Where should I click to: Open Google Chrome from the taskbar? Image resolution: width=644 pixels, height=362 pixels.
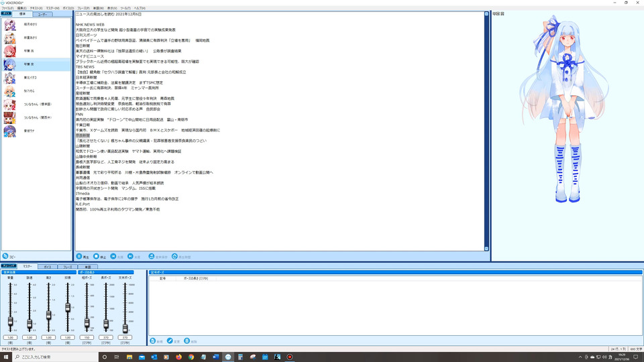click(191, 357)
